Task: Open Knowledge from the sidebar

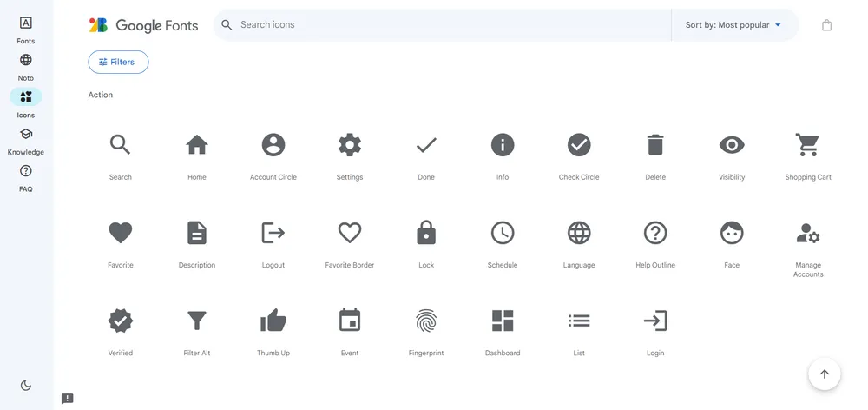Action: pyautogui.click(x=25, y=141)
